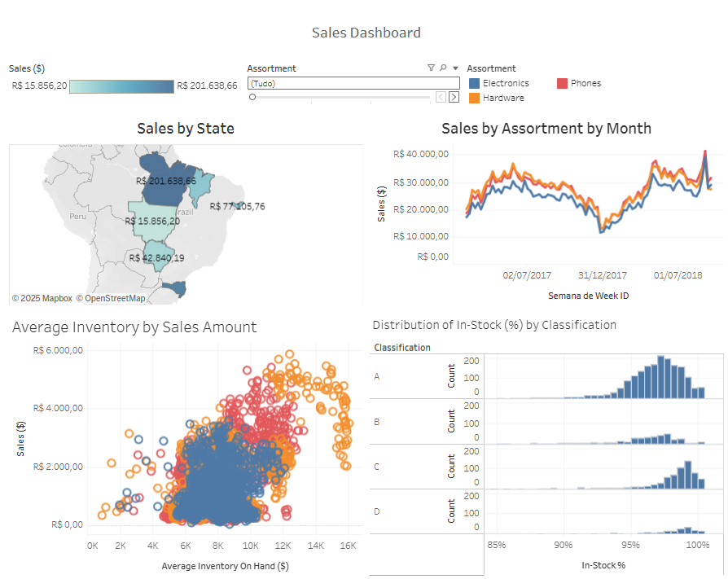Open the Mapbox attribution link
728x579 pixels.
(x=42, y=298)
